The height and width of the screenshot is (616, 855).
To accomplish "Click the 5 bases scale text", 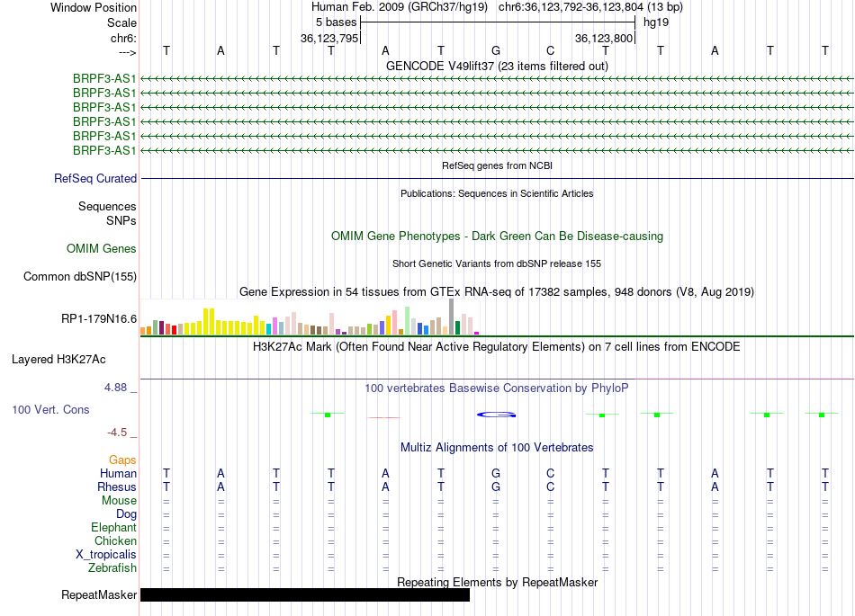I will pyautogui.click(x=336, y=22).
